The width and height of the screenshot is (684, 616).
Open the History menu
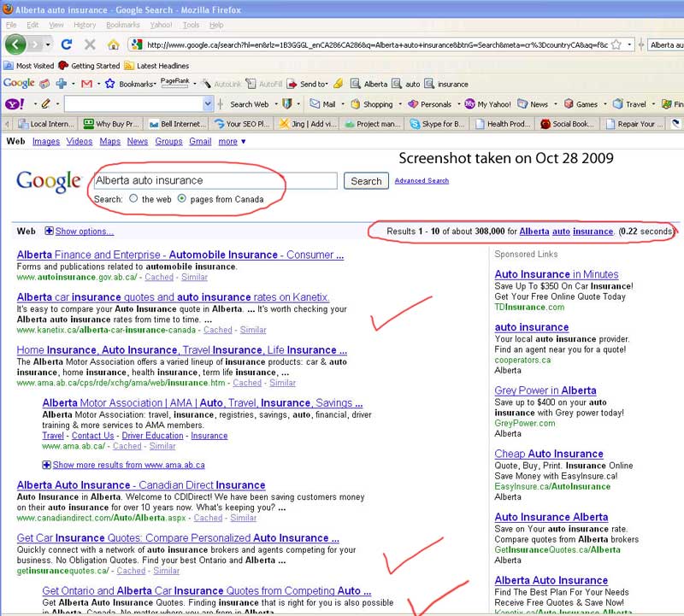[x=85, y=25]
